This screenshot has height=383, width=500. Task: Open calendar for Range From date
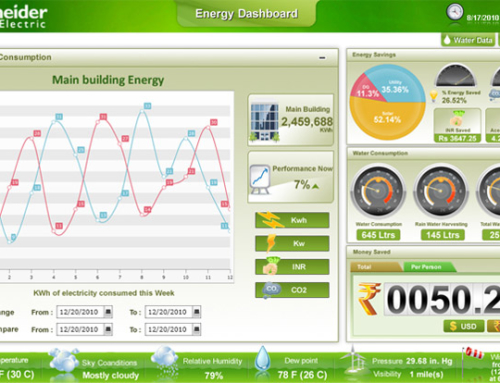pyautogui.click(x=108, y=312)
